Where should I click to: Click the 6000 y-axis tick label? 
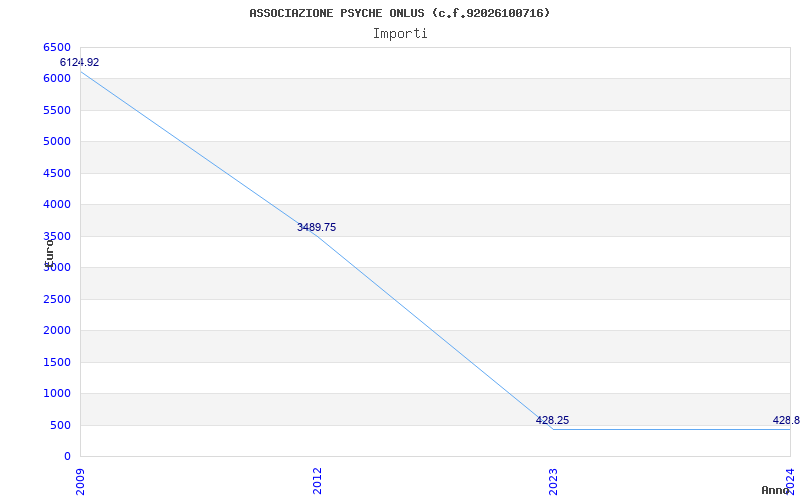pos(57,79)
